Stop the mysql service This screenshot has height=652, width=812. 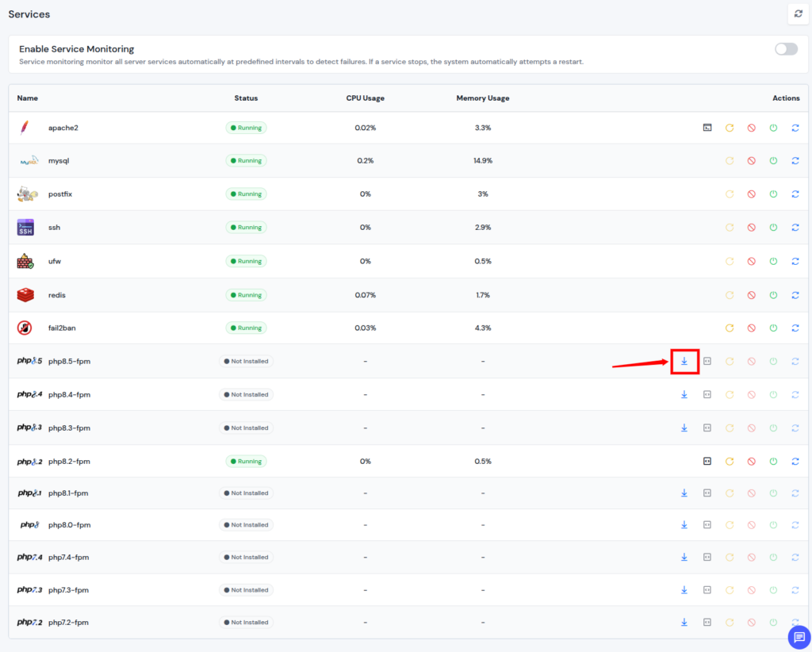751,160
